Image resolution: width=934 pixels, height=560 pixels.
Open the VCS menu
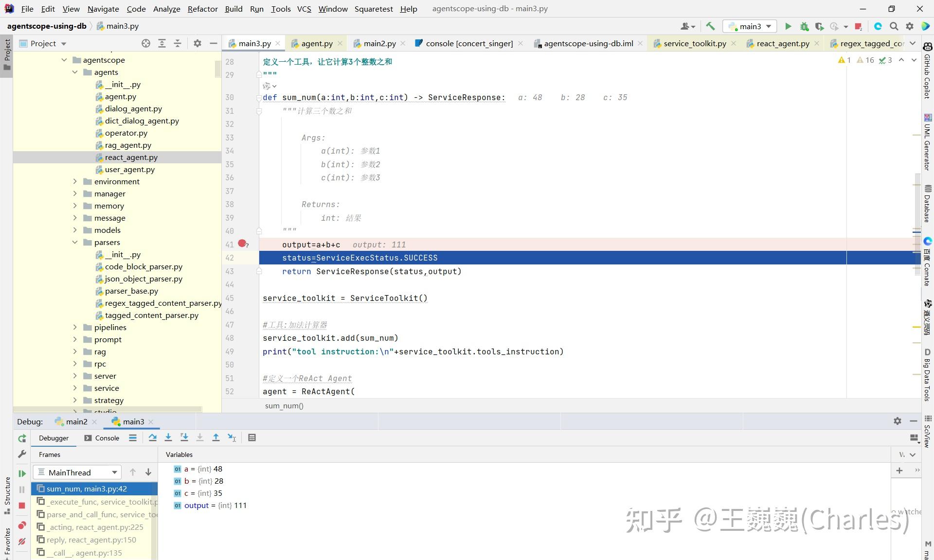[304, 9]
